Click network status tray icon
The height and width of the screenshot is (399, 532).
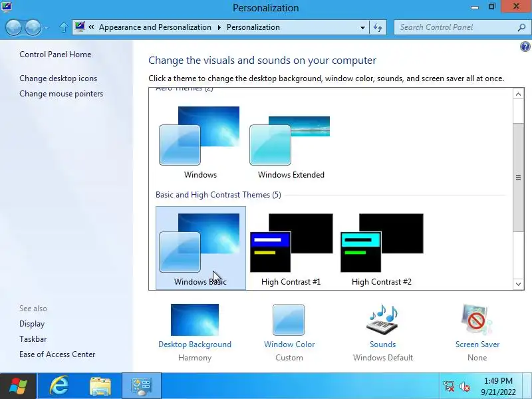[x=449, y=386]
